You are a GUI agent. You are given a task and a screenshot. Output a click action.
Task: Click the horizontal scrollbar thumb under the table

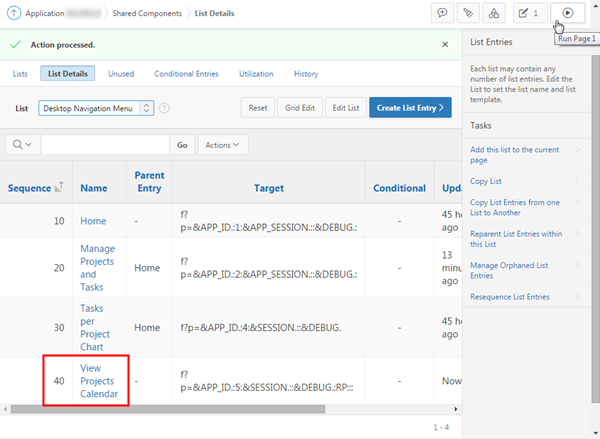[168, 409]
